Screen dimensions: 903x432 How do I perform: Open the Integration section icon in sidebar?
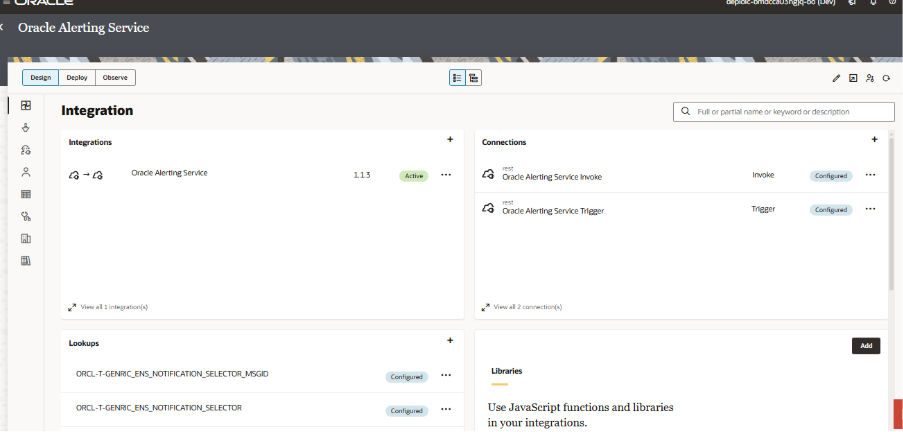(25, 105)
